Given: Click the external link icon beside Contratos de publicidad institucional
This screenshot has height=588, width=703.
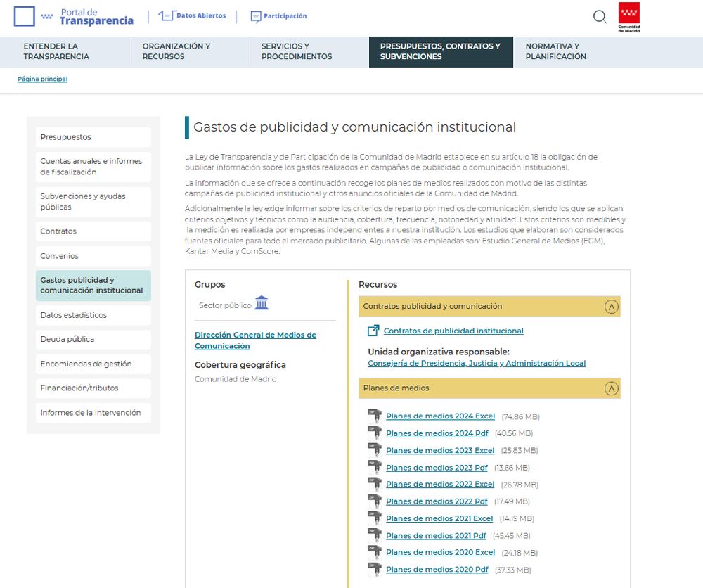Looking at the screenshot, I should tap(373, 331).
